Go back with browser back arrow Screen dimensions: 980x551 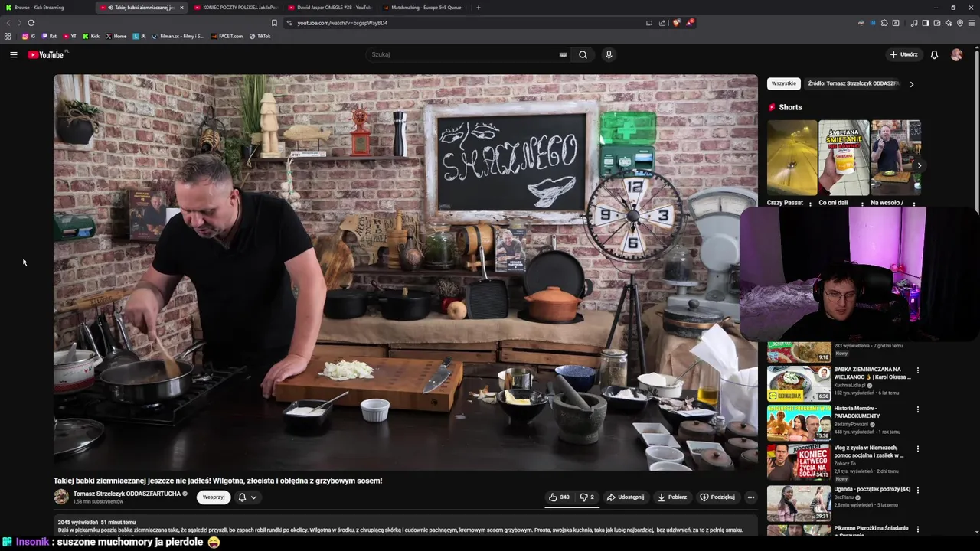click(8, 23)
